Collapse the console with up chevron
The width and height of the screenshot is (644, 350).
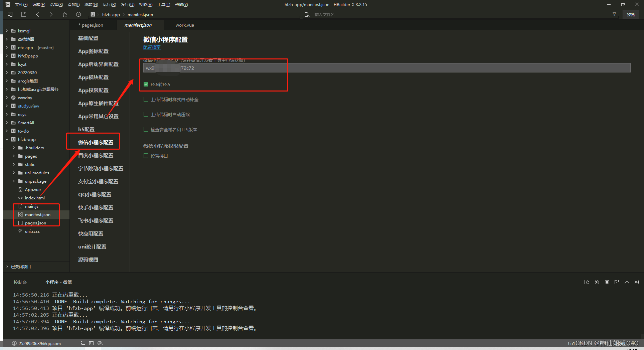pos(627,282)
